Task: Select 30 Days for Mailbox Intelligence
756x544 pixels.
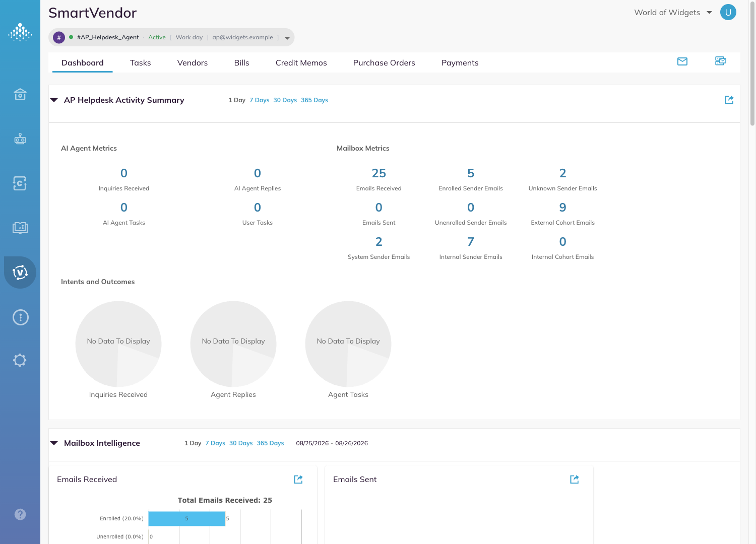Action: 241,443
